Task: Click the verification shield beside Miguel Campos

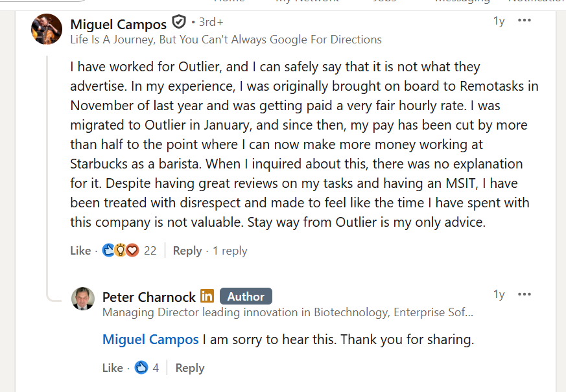Action: click(179, 23)
